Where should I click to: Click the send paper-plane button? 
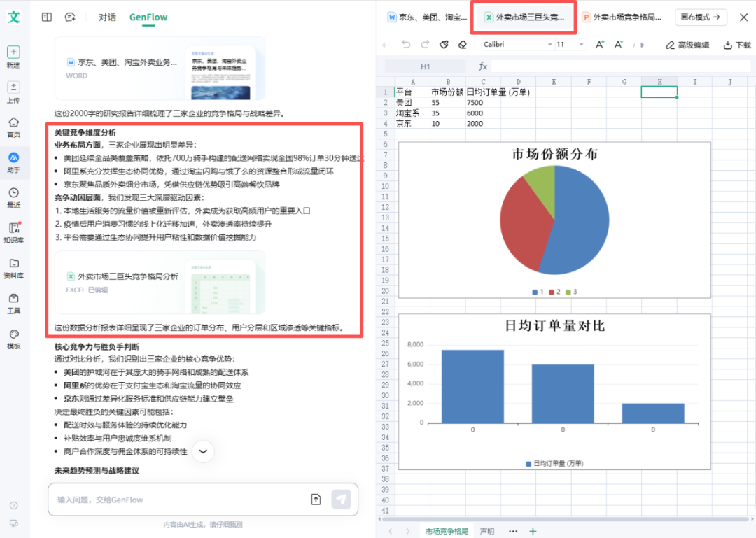[x=342, y=500]
